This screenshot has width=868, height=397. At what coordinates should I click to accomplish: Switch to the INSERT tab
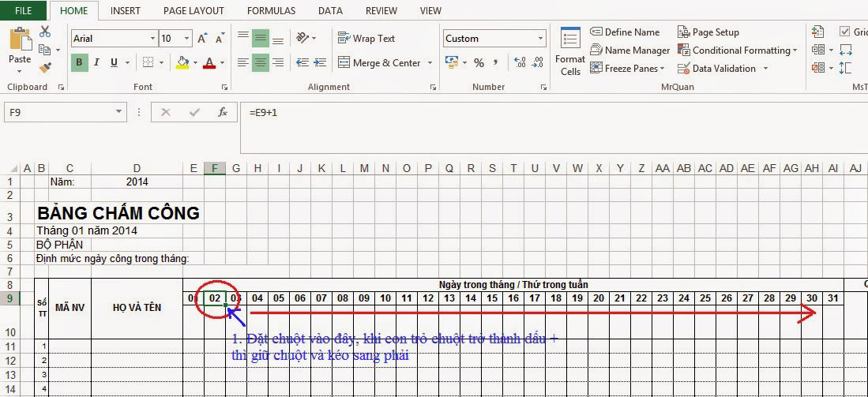click(125, 10)
